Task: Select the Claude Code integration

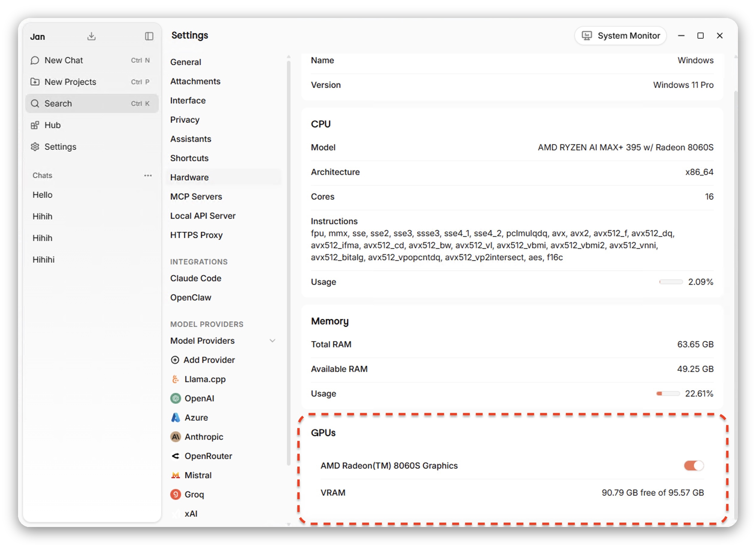Action: [x=196, y=278]
